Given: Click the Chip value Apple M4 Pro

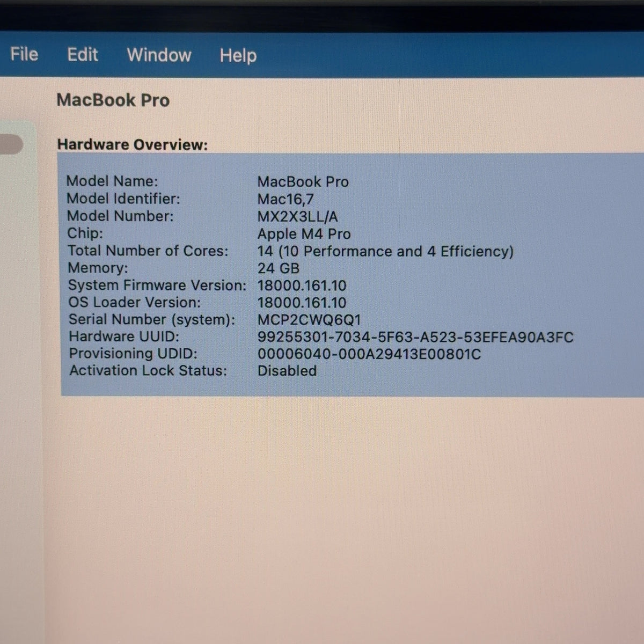Looking at the screenshot, I should tap(304, 234).
